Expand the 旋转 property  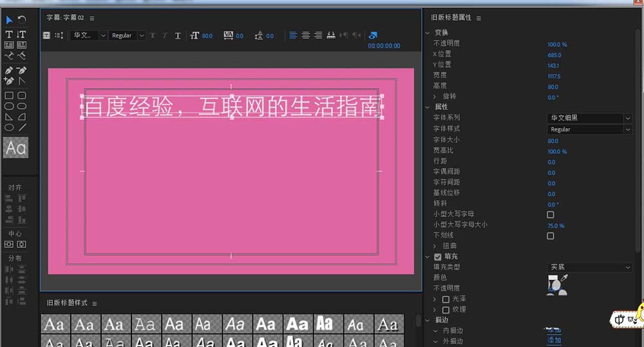(x=435, y=97)
